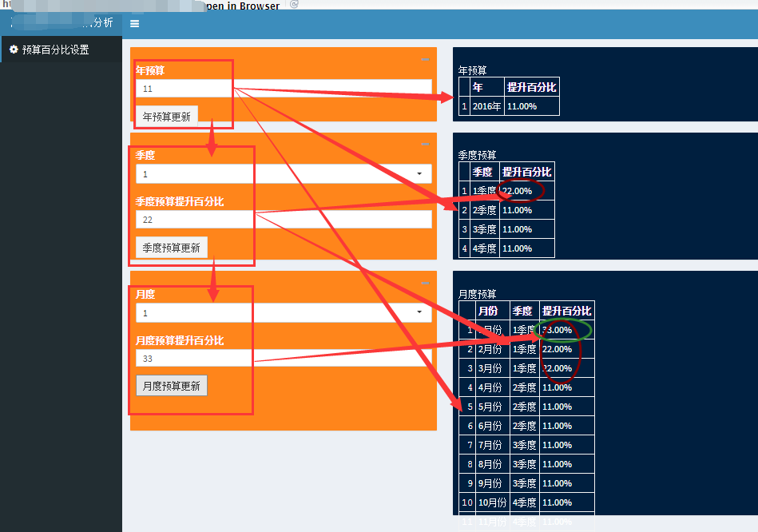Open the 季度 dropdown selector
This screenshot has width=758, height=532.
(284, 173)
